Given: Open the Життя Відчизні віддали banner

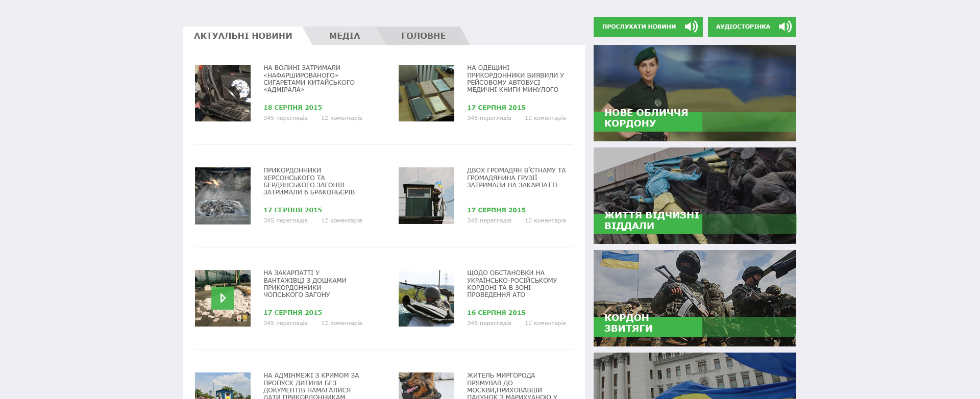Looking at the screenshot, I should point(695,195).
